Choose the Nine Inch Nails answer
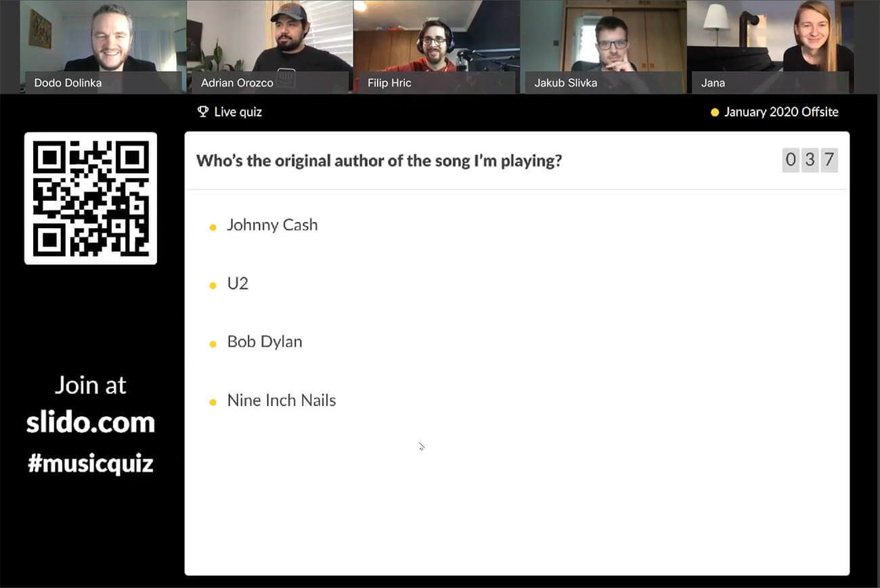 (x=282, y=400)
